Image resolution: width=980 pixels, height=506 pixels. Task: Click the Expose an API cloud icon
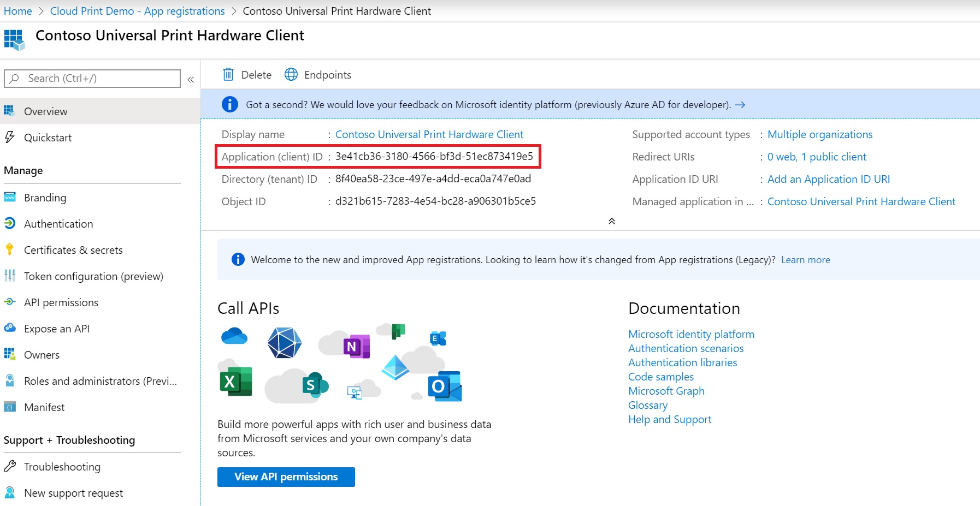tap(10, 328)
